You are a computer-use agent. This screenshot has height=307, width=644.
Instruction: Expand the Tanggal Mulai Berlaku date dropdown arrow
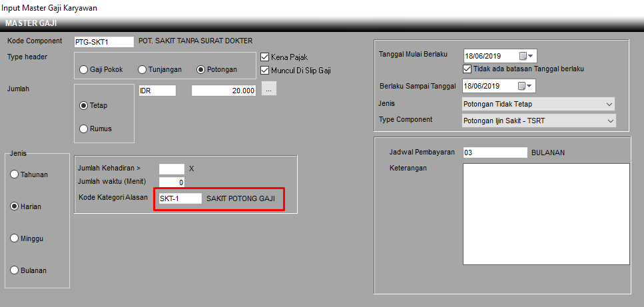(531, 56)
